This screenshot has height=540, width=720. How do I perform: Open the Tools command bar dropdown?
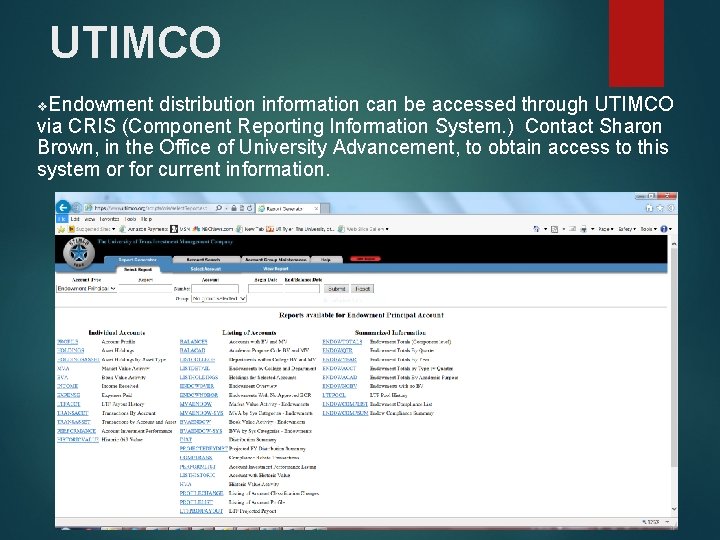648,229
